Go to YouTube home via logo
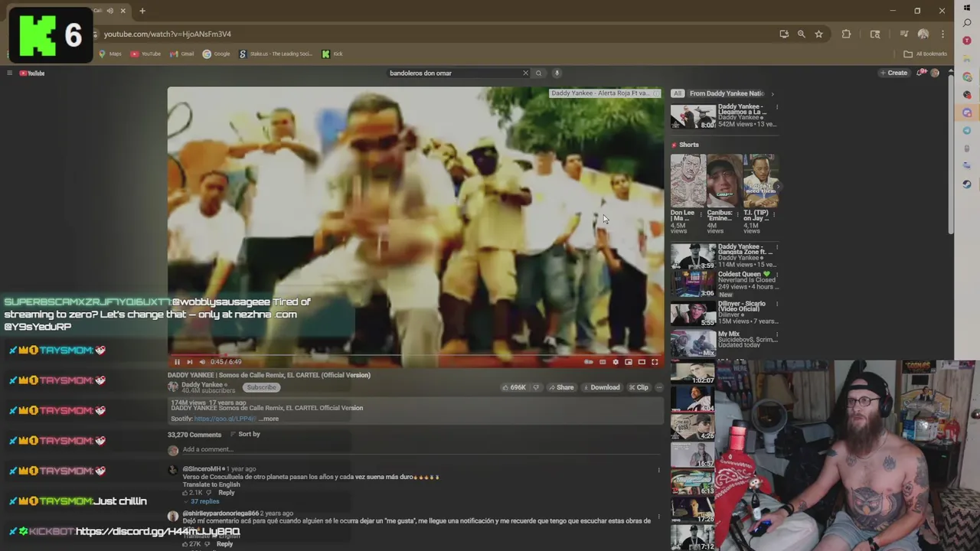980x551 pixels. click(x=32, y=73)
